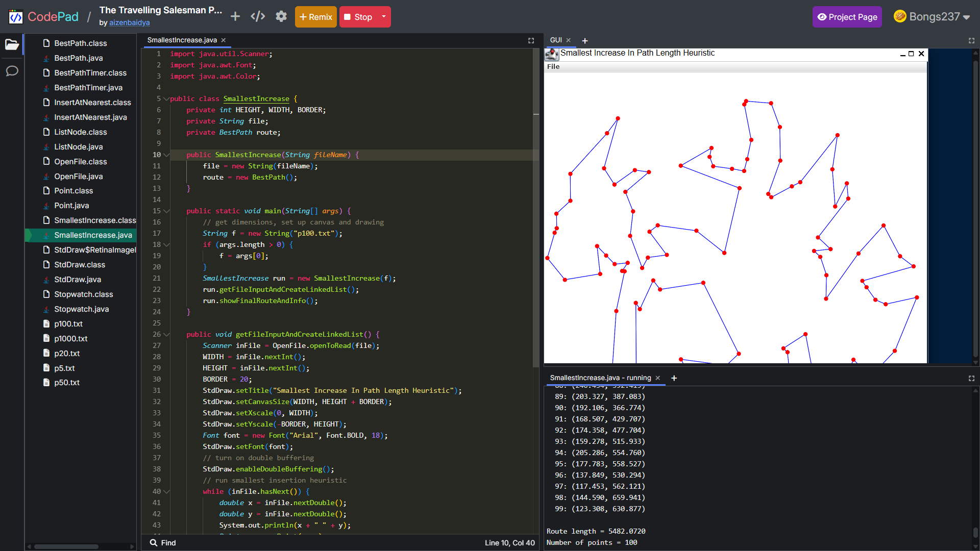
Task: Add a new tab next to GUI
Action: (x=585, y=40)
